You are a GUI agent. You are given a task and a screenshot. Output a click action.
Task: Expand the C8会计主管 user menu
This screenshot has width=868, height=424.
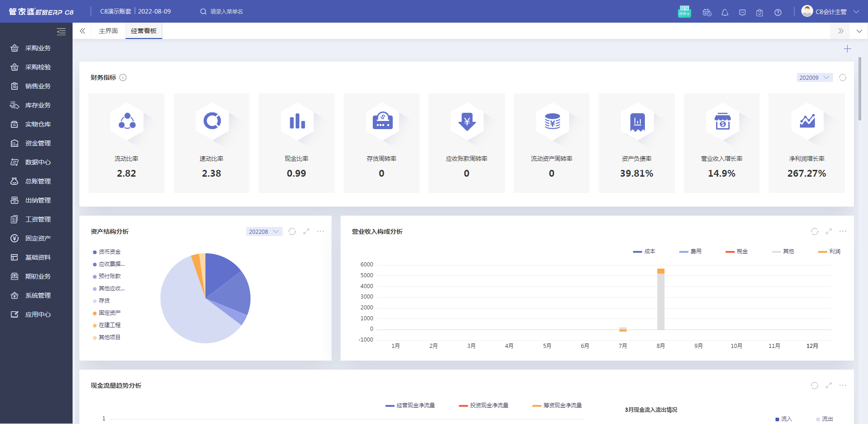point(830,12)
